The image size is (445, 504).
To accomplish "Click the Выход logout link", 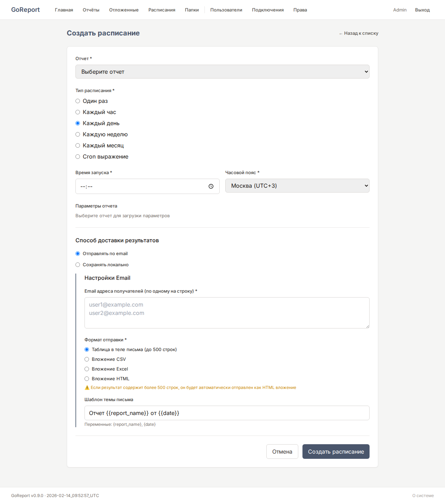I will pos(422,10).
